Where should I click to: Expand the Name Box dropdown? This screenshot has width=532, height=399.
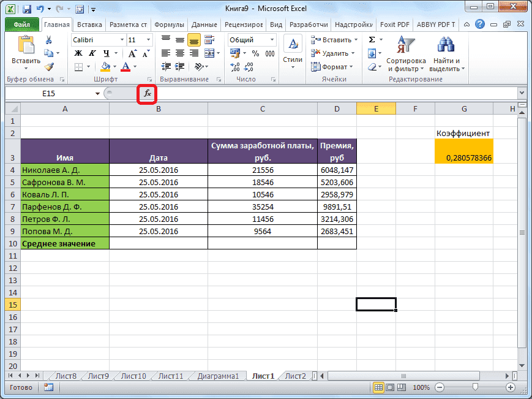point(97,93)
